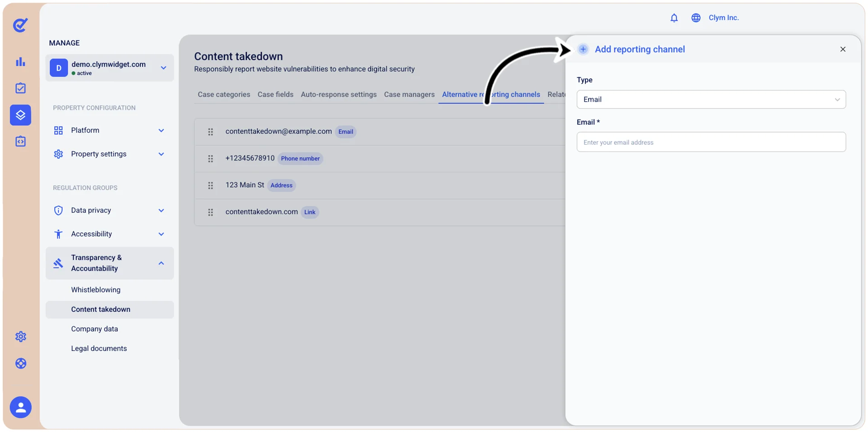Click the Link tag on contenttakedown.com
The image size is (868, 432).
pyautogui.click(x=310, y=212)
